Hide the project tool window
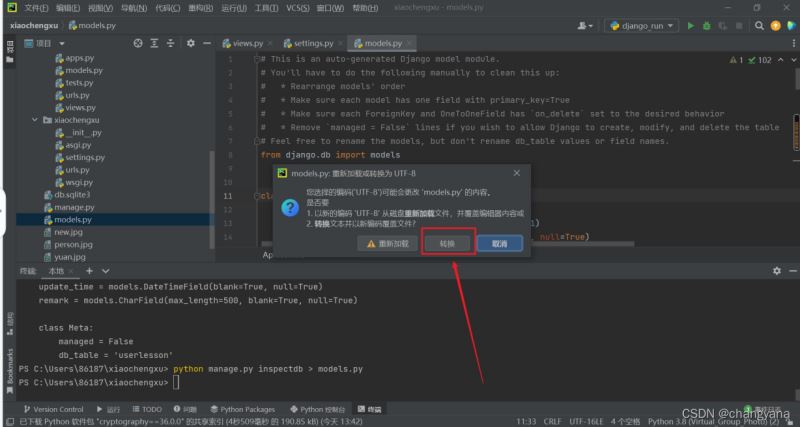Viewport: 800px width, 427px height. 208,44
